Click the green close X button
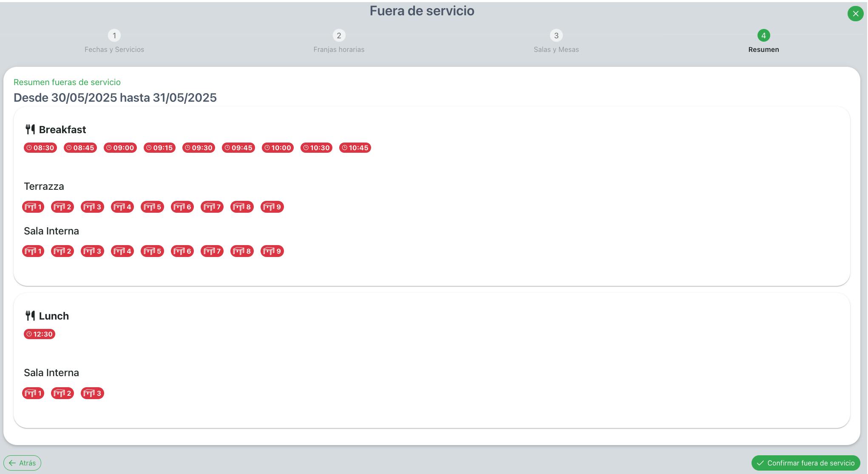Screen dimensions: 868x474 [x=855, y=14]
